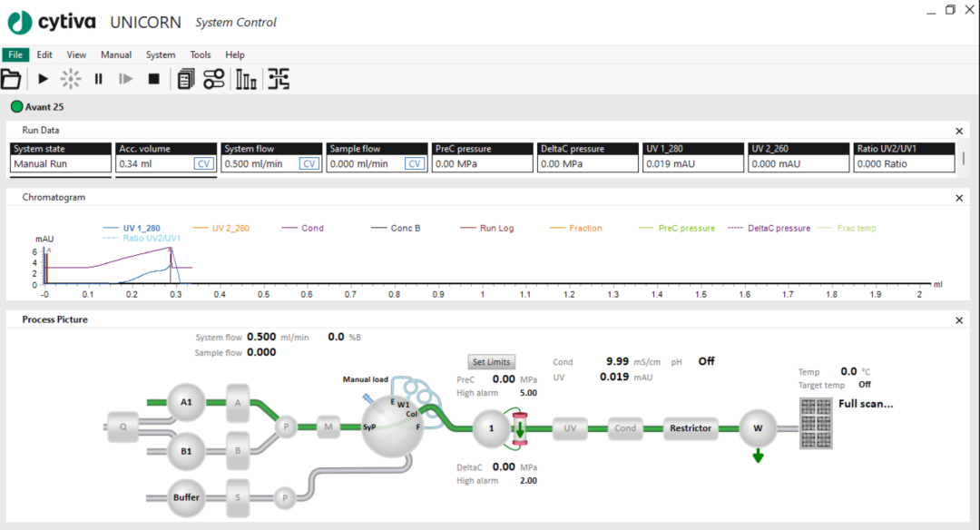The image size is (980, 530).
Task: Click the red column icon
Action: (x=520, y=428)
